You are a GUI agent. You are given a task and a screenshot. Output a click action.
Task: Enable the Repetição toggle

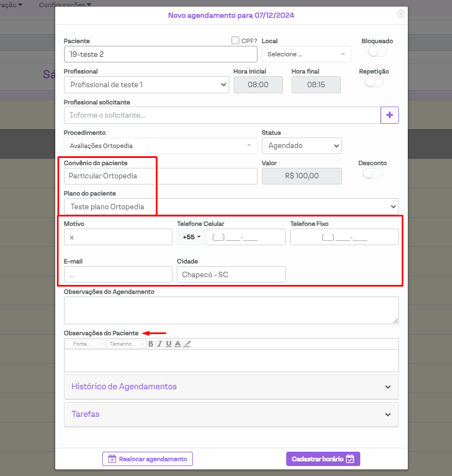point(374,82)
